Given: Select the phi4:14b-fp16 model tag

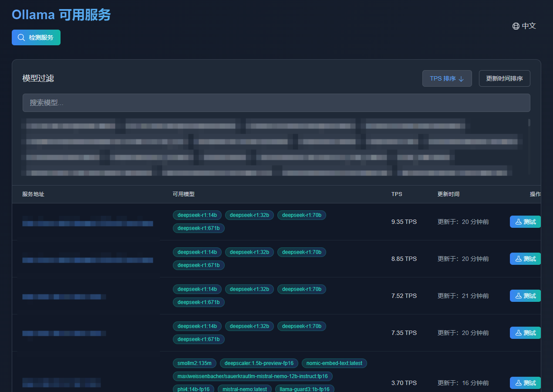Looking at the screenshot, I should [193, 389].
